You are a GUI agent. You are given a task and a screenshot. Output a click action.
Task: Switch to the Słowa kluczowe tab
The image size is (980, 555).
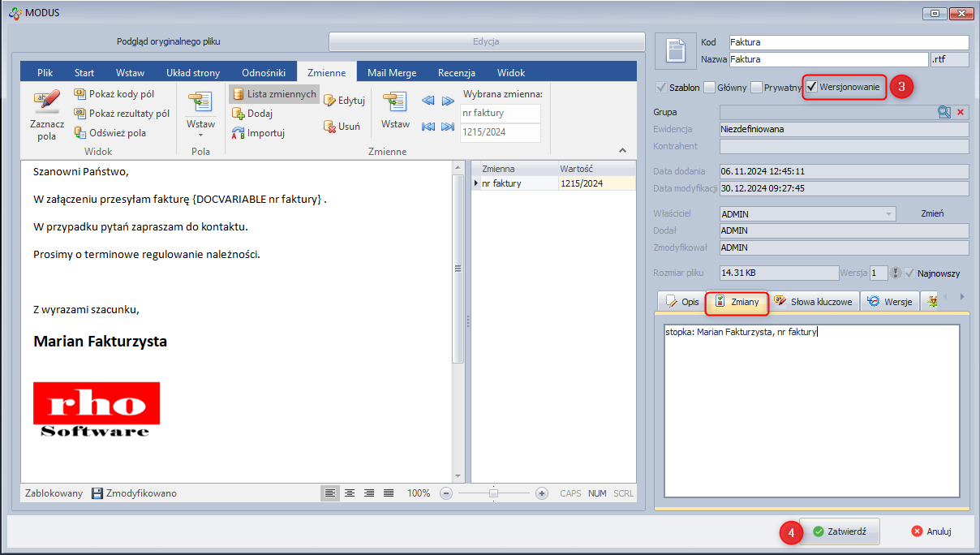pos(814,302)
